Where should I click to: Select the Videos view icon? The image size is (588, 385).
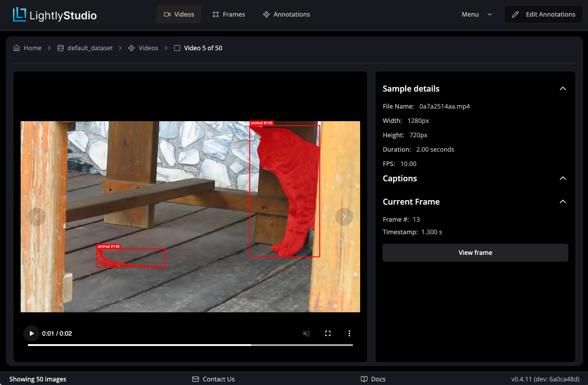coord(168,14)
